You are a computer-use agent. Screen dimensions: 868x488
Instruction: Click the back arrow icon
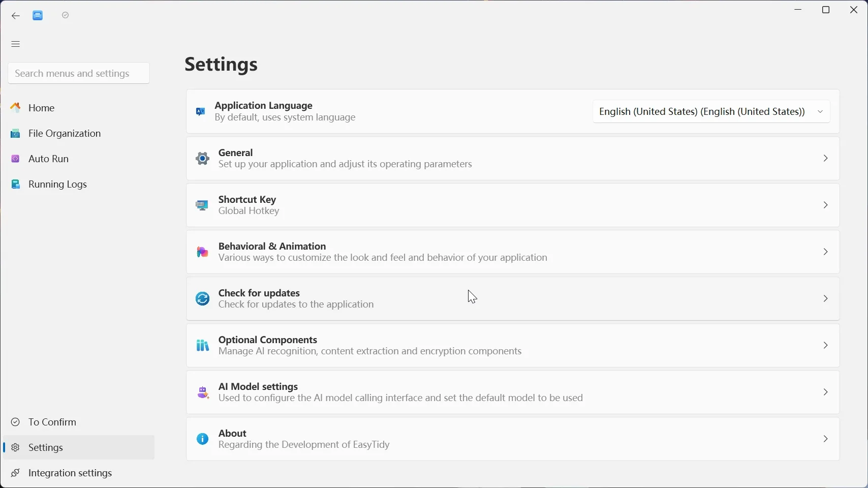[15, 16]
